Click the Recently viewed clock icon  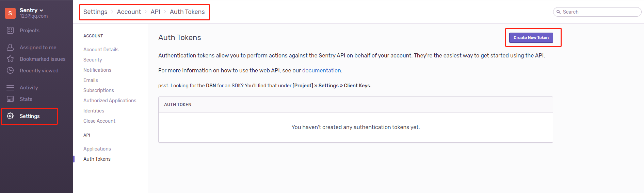(x=10, y=70)
